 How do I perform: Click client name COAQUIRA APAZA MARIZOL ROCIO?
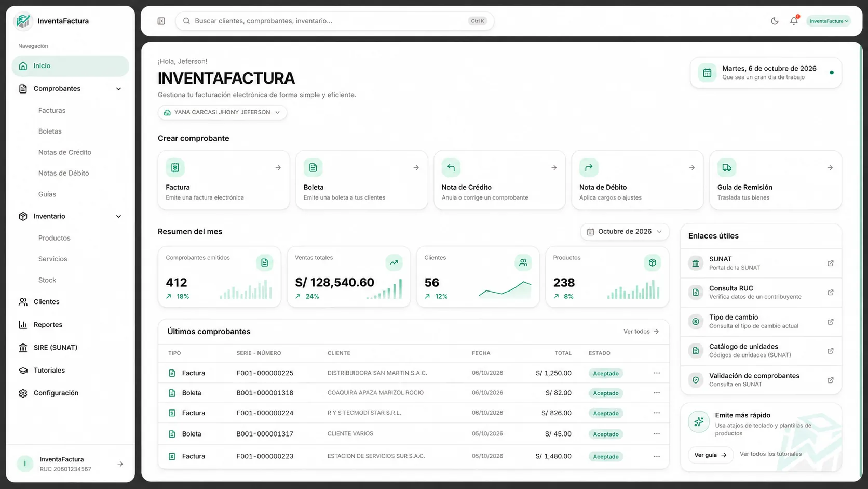(375, 393)
